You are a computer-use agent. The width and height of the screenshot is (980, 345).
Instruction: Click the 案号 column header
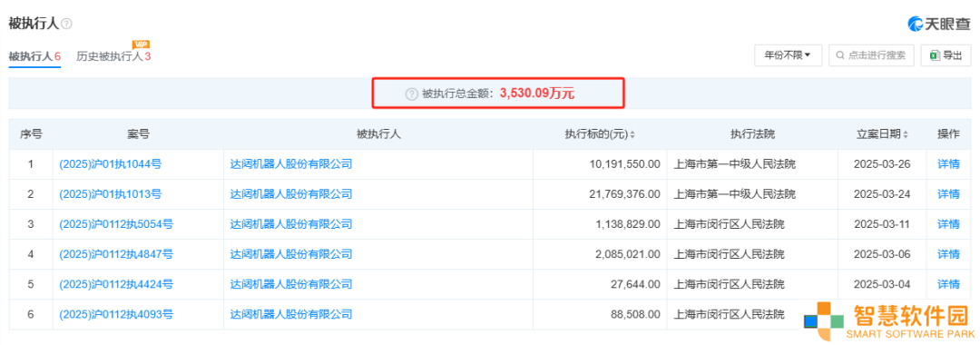pos(138,134)
